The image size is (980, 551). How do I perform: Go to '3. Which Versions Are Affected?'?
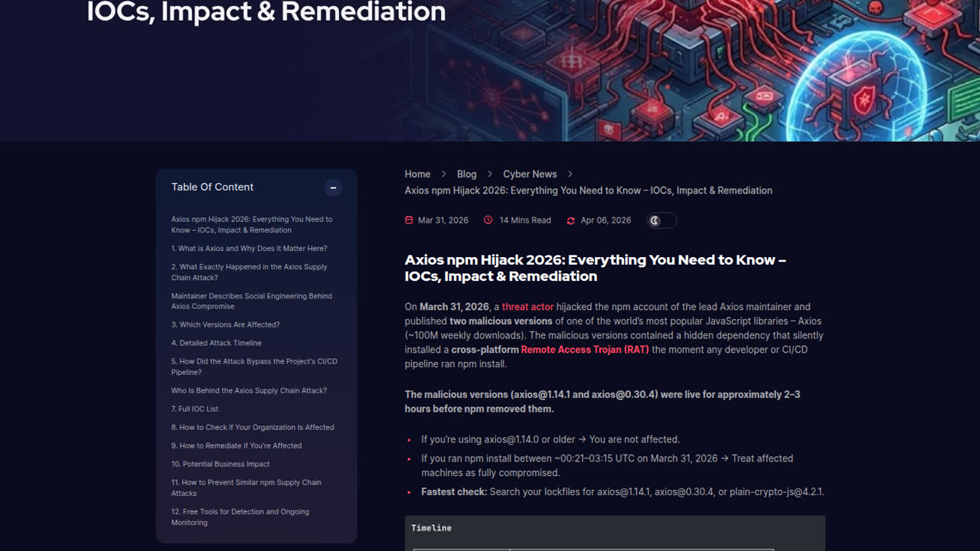tap(225, 324)
